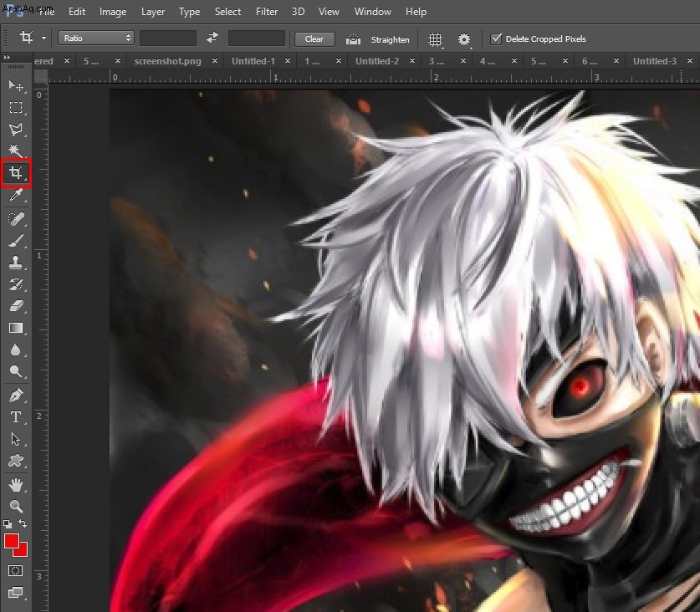Image resolution: width=700 pixels, height=612 pixels.
Task: Switch to the Untitled-3 tab
Action: click(655, 61)
